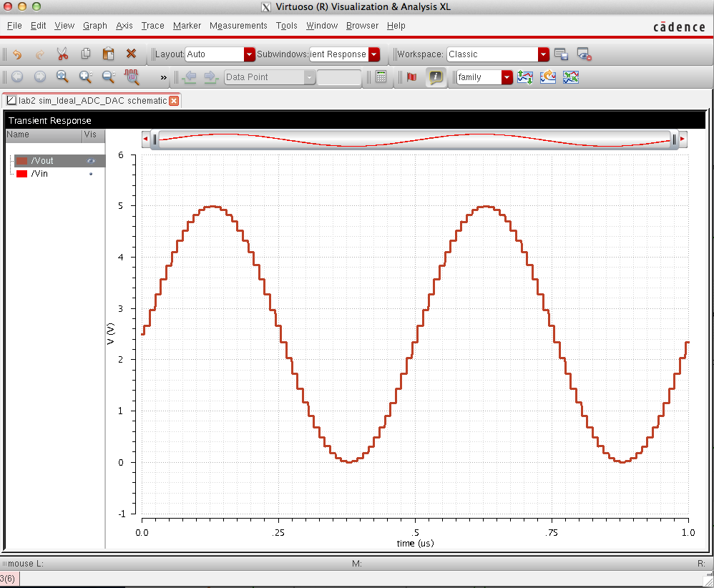The height and width of the screenshot is (588, 714).
Task: Click the Zoom Out magnifier icon
Action: (109, 77)
